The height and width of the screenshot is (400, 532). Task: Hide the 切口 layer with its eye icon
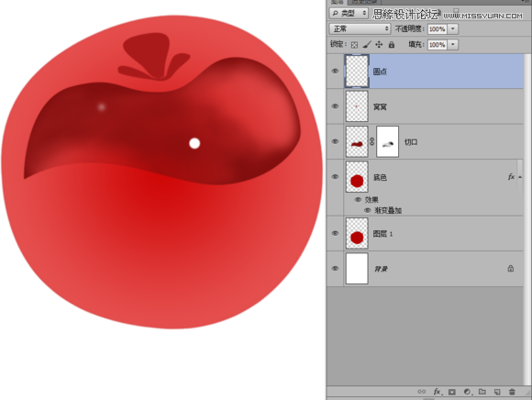coord(335,141)
